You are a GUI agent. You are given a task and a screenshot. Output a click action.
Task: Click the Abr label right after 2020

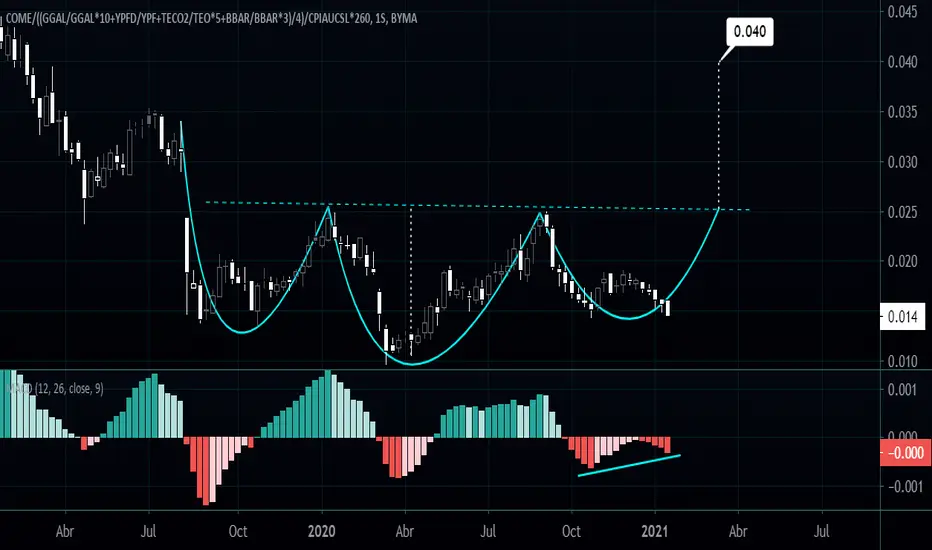405,531
